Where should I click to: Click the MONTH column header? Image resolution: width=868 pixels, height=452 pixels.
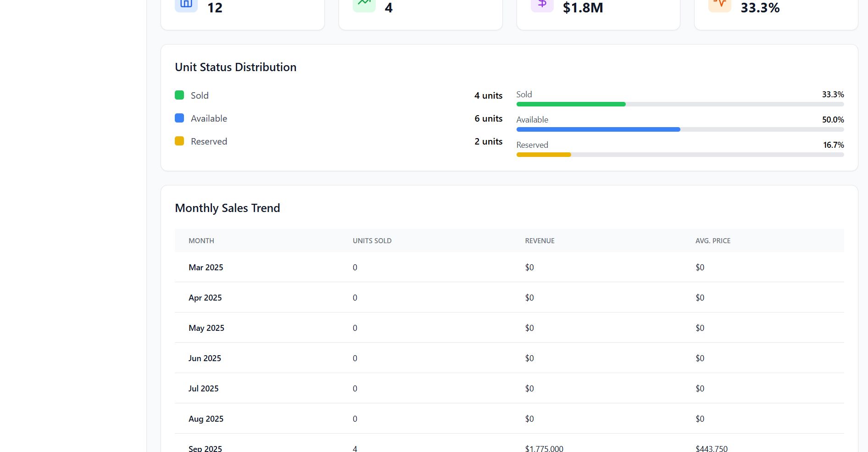[x=201, y=241]
